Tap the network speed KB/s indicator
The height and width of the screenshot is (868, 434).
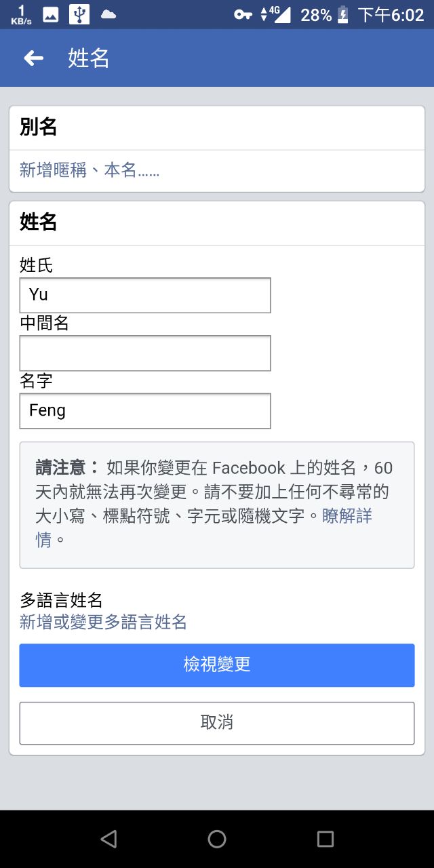coord(21,14)
